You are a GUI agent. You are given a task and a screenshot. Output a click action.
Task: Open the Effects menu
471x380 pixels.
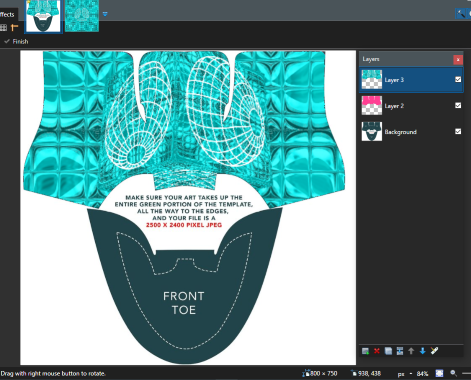7,14
